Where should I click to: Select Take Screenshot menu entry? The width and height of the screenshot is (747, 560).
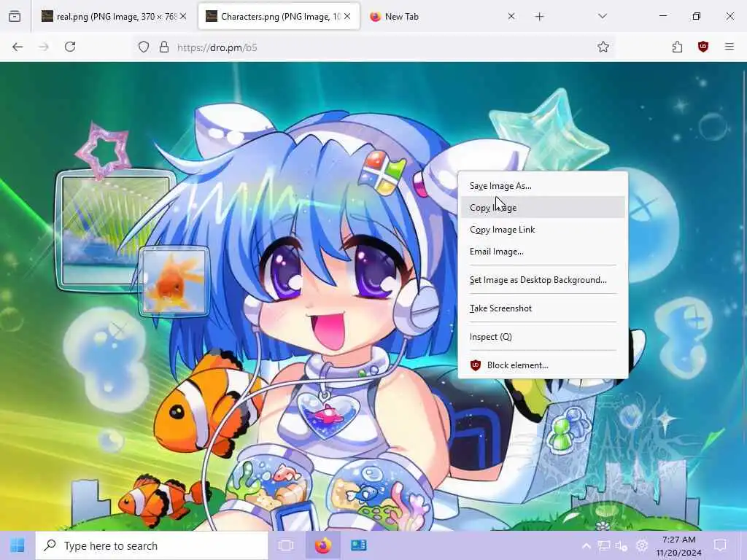click(x=543, y=308)
